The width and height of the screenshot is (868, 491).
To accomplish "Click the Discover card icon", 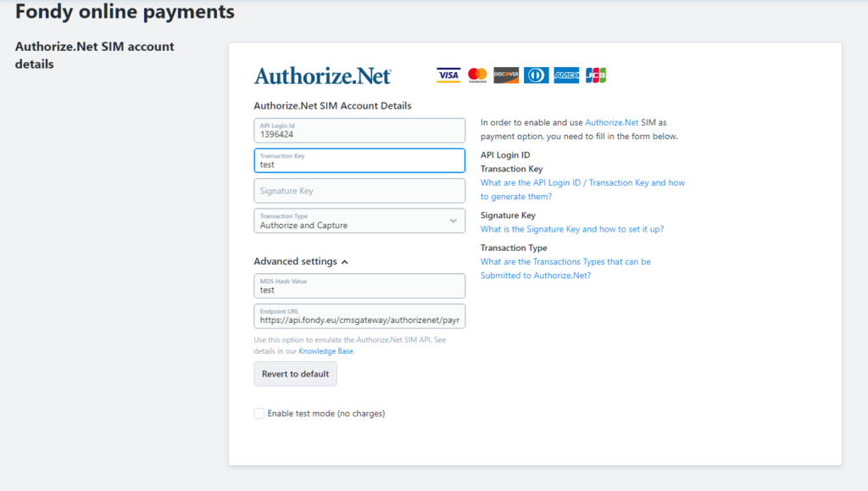I will coord(507,75).
